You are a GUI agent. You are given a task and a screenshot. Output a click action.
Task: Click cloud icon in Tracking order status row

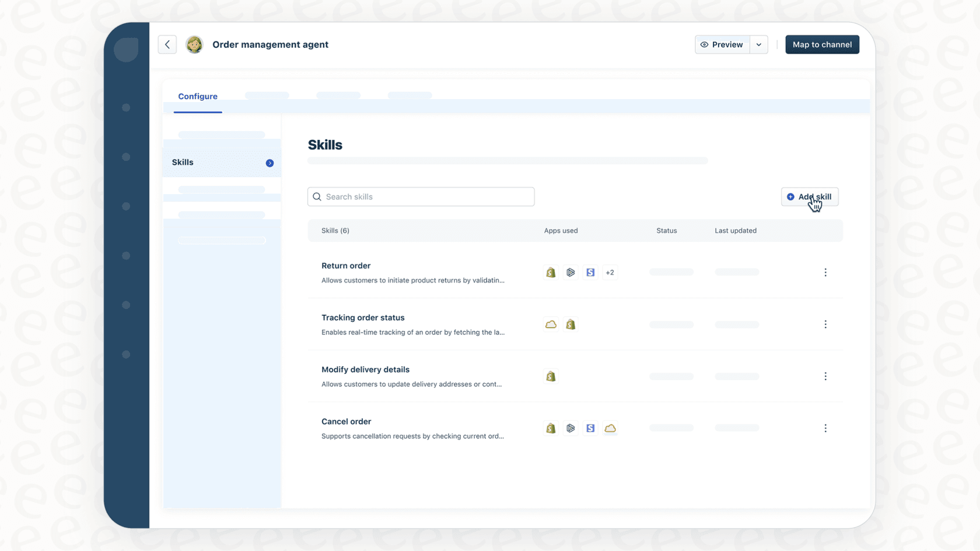(551, 324)
